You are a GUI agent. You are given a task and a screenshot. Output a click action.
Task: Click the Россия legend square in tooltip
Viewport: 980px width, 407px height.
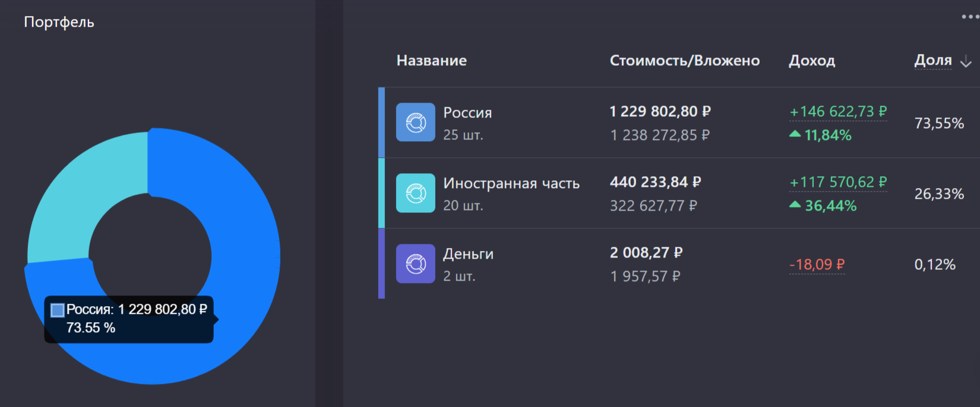pyautogui.click(x=58, y=310)
